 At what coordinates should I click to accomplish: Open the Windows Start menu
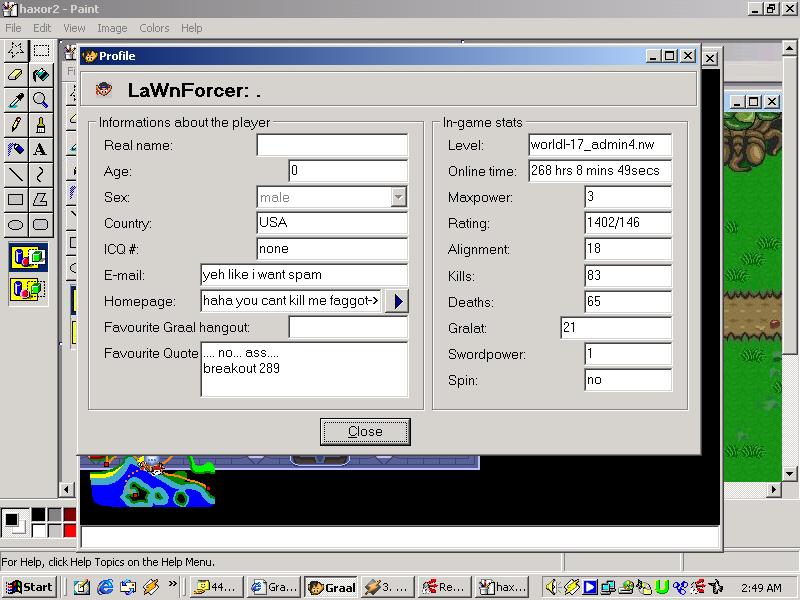point(30,587)
